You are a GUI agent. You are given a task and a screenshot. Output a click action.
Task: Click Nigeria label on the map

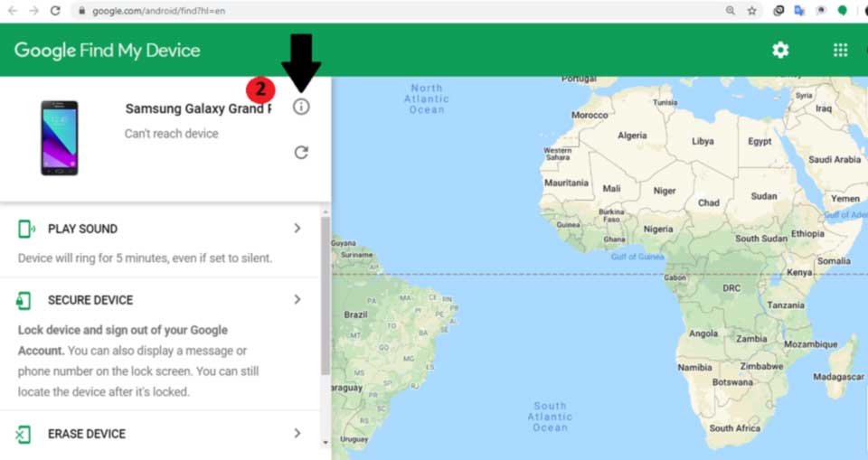click(658, 230)
